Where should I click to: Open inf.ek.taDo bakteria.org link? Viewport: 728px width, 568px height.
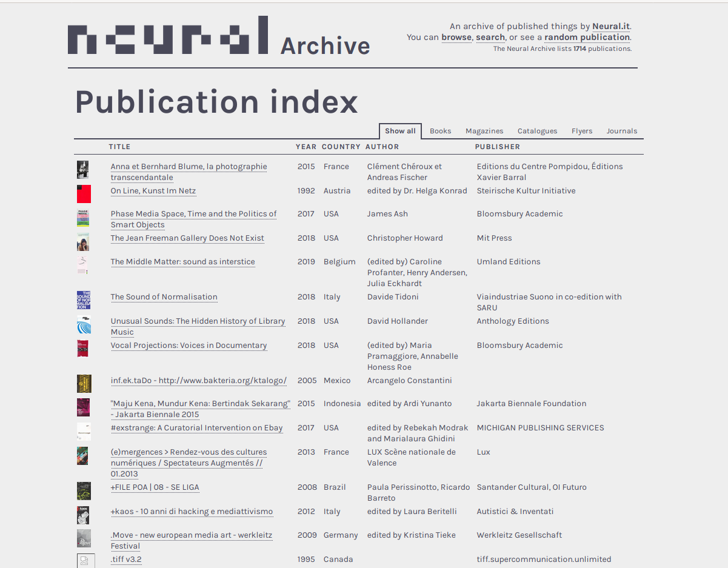pos(199,381)
